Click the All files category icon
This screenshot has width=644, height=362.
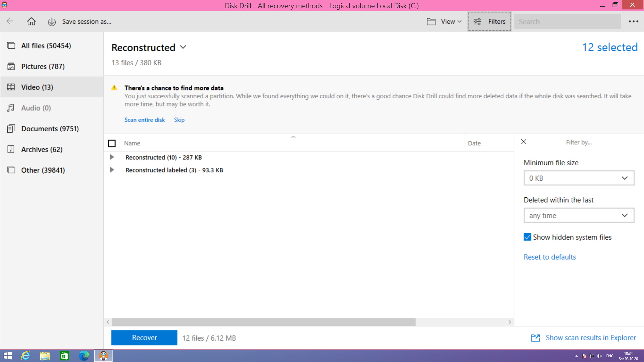point(11,46)
